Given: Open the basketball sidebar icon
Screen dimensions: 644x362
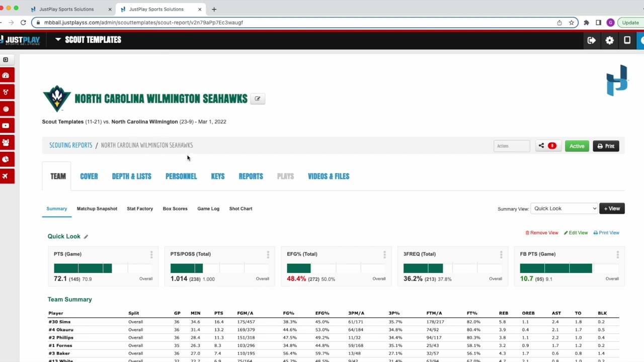Looking at the screenshot, I should (x=6, y=109).
